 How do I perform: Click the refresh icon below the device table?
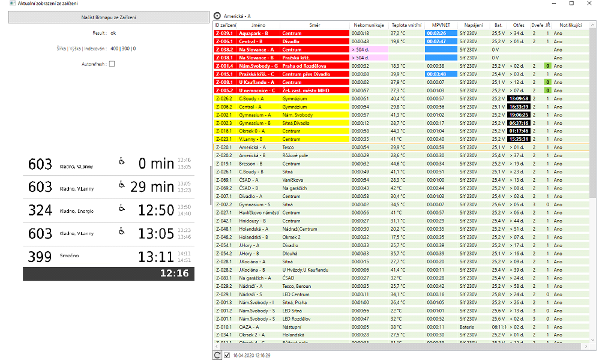point(217,356)
